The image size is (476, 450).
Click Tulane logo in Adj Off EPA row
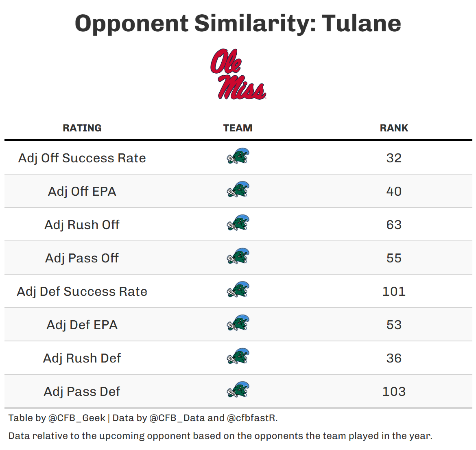[238, 190]
